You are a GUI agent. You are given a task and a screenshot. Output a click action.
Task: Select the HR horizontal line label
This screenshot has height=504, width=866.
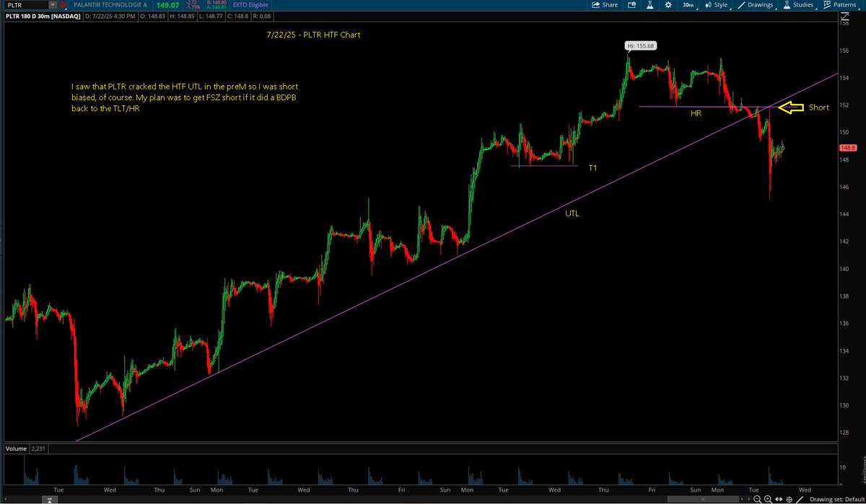tap(696, 114)
